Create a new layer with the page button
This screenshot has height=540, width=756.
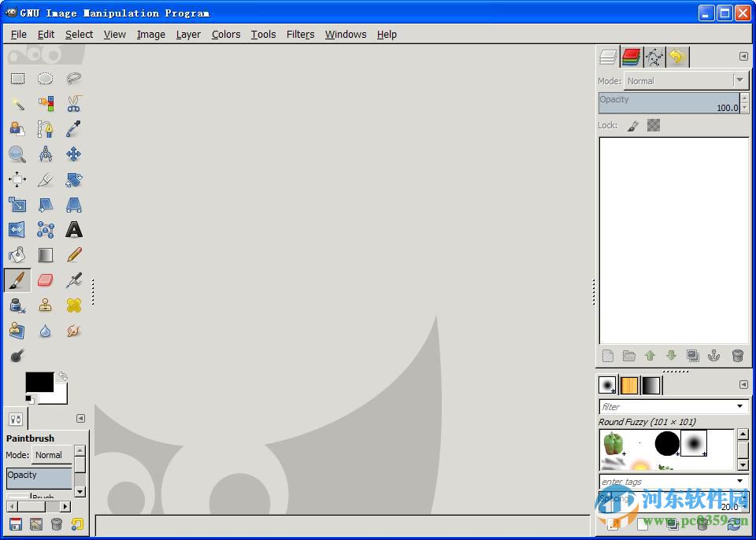(x=608, y=356)
